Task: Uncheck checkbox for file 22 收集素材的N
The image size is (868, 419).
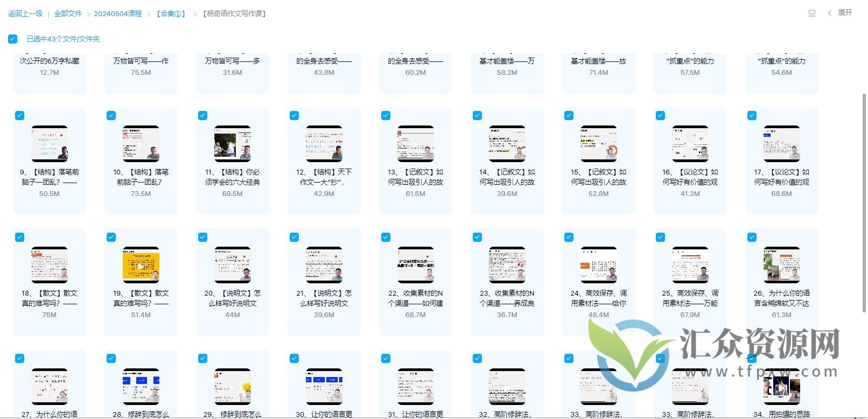Action: (386, 237)
